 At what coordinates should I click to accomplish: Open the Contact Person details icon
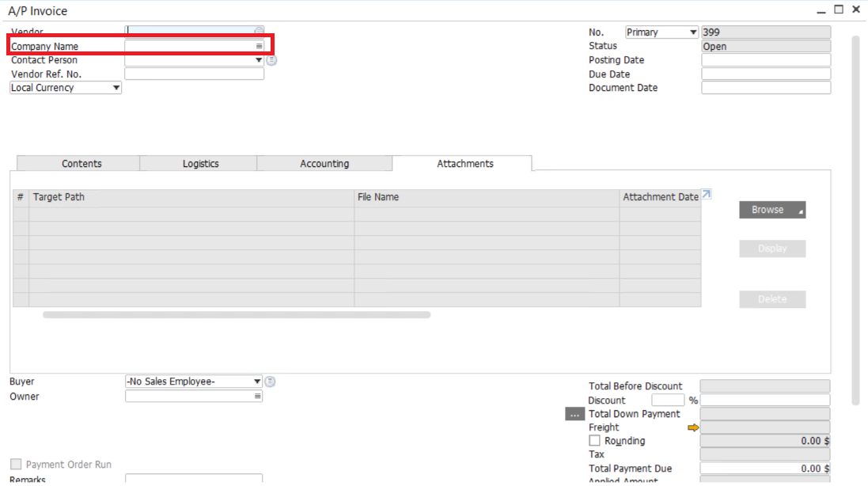click(271, 60)
